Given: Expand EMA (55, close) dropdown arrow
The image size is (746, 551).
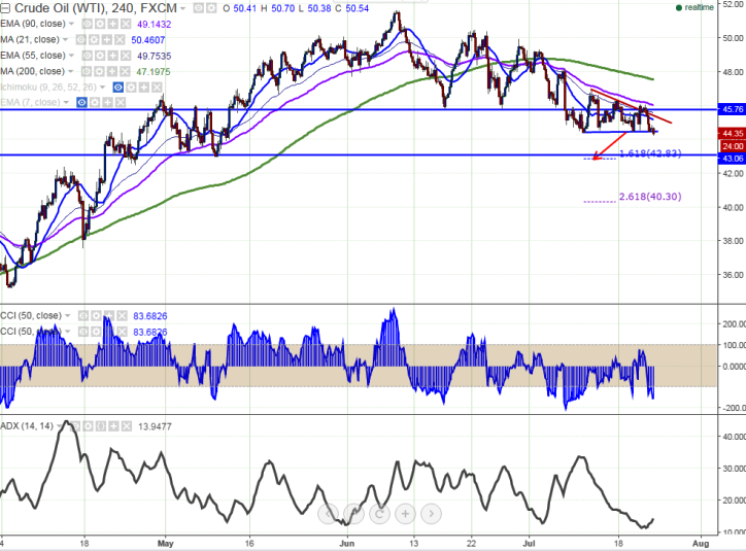Looking at the screenshot, I should [x=71, y=56].
